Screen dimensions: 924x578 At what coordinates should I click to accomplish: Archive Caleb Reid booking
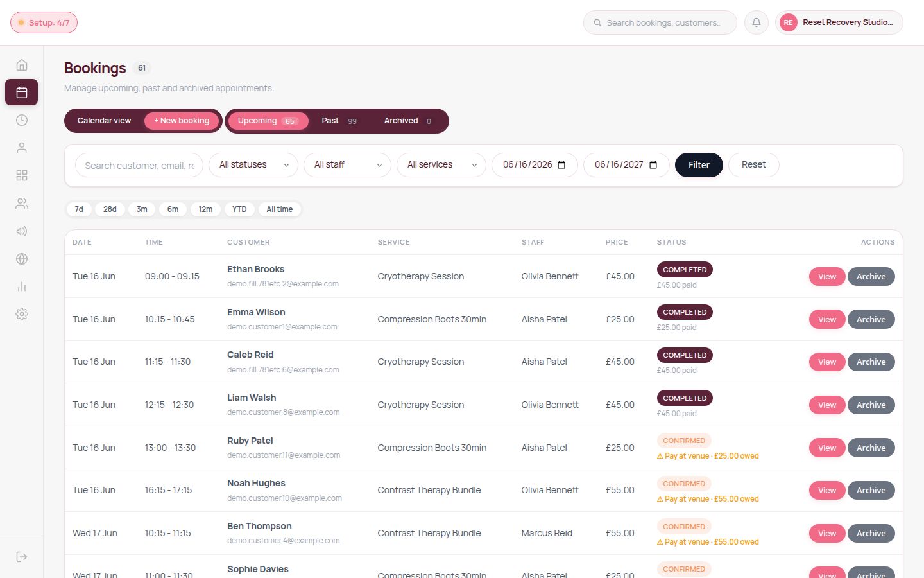tap(871, 362)
